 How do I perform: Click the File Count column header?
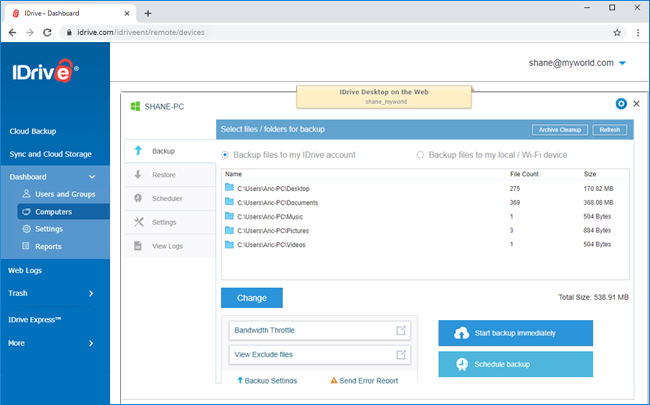(x=524, y=174)
